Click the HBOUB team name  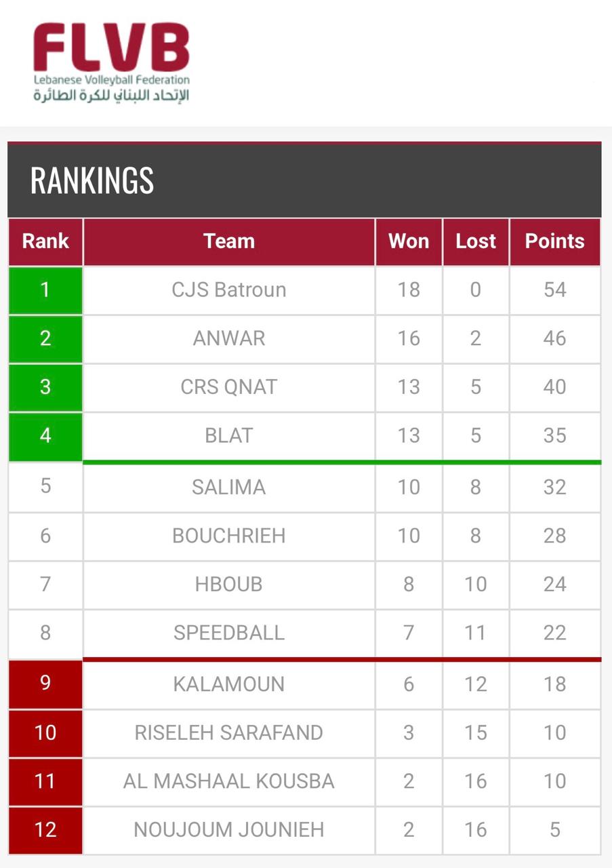coord(229,585)
